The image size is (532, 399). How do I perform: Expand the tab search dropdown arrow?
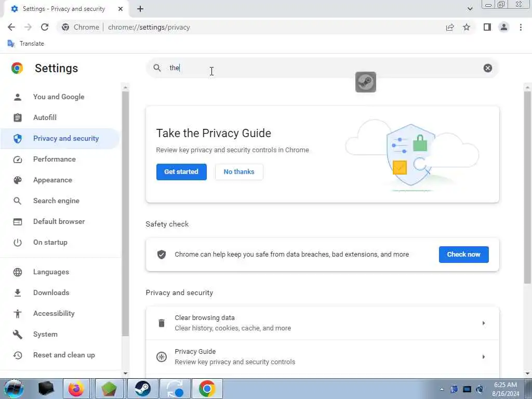pos(470,9)
